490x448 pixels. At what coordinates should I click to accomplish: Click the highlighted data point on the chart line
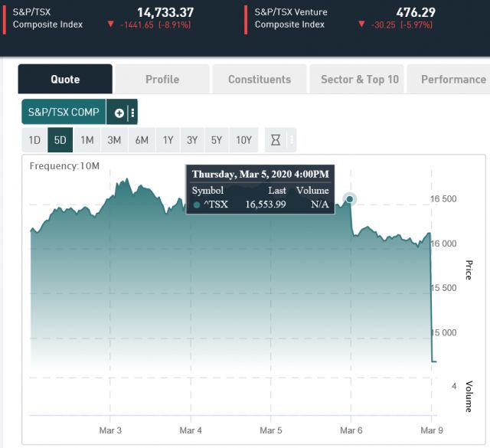[x=350, y=199]
